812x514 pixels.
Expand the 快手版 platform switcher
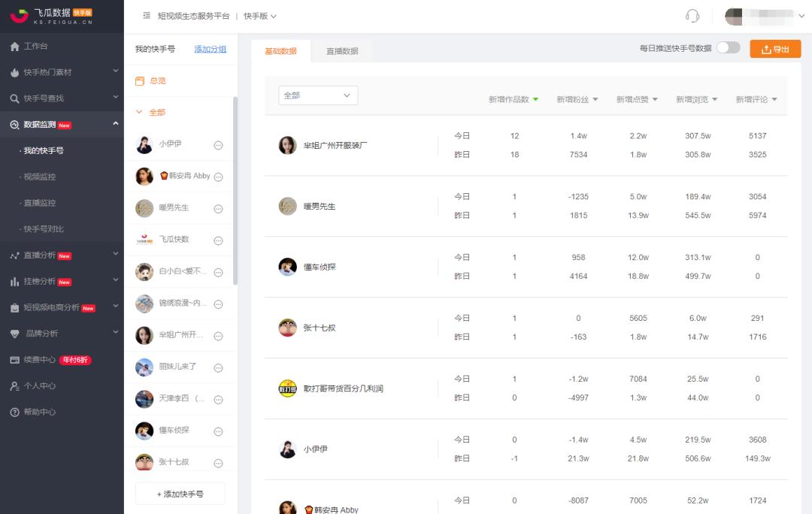tap(260, 15)
